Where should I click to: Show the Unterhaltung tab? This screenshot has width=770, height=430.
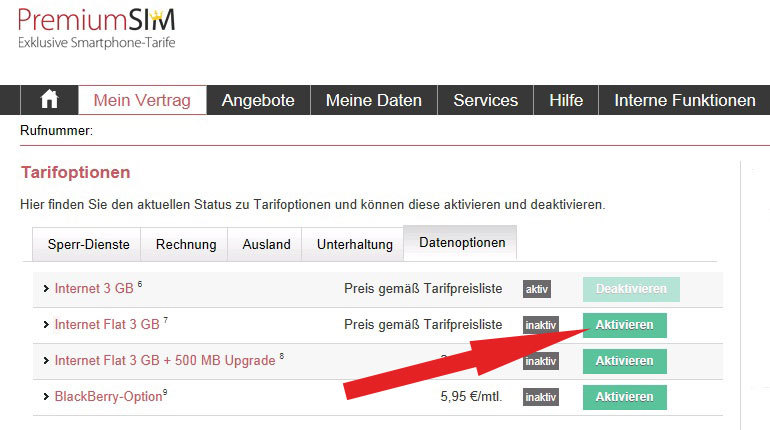pyautogui.click(x=353, y=244)
